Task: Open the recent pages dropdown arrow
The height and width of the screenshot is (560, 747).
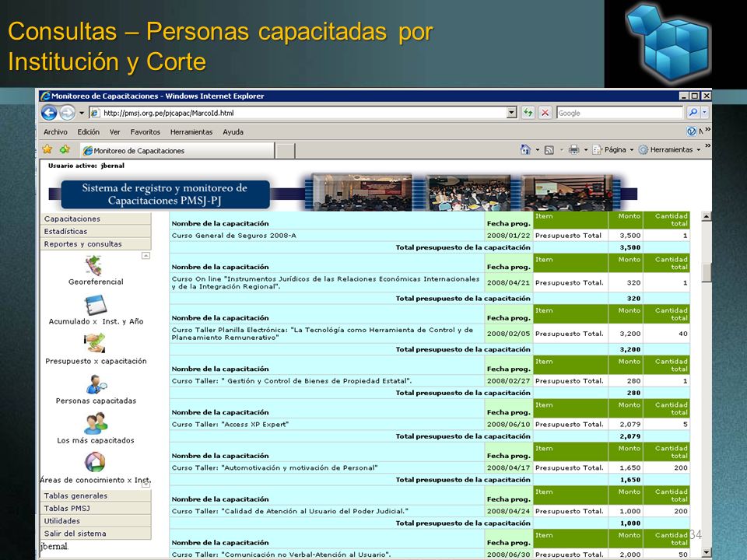Action: [x=82, y=113]
